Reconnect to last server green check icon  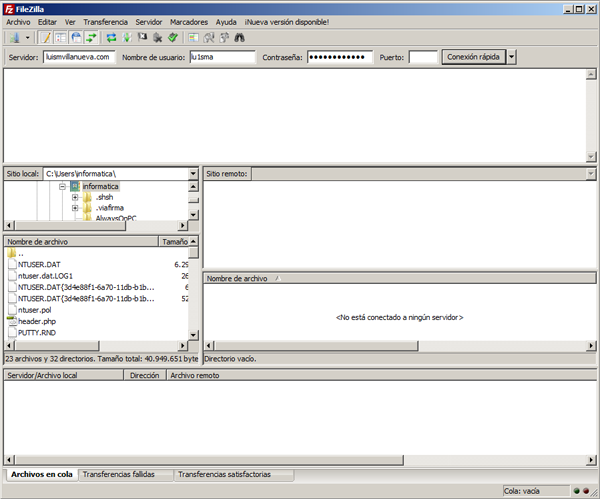(173, 38)
